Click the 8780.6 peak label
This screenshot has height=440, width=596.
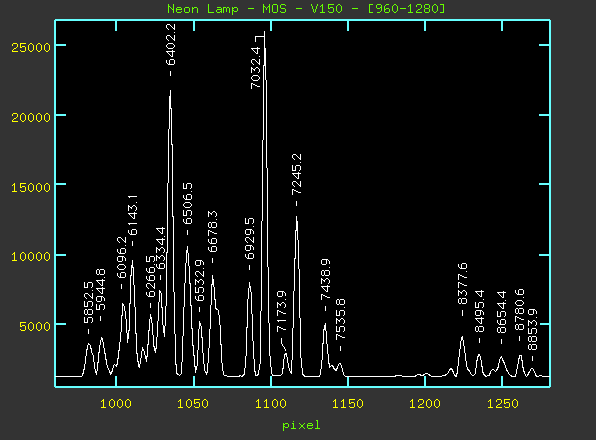(x=519, y=310)
